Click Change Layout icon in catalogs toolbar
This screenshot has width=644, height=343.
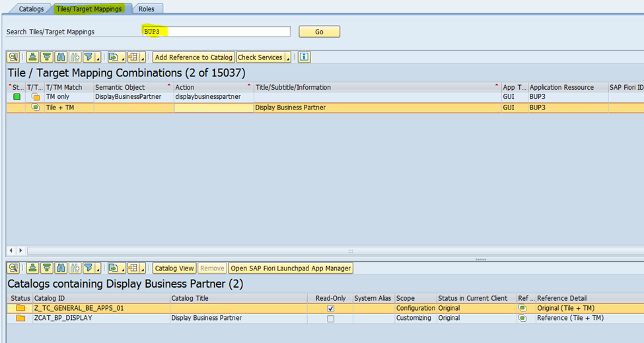click(133, 268)
